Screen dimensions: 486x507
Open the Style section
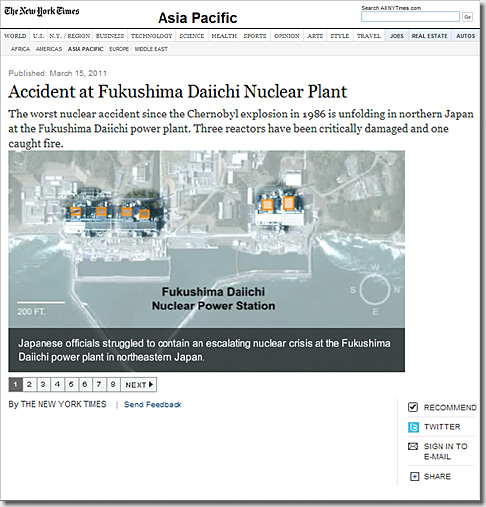point(340,36)
